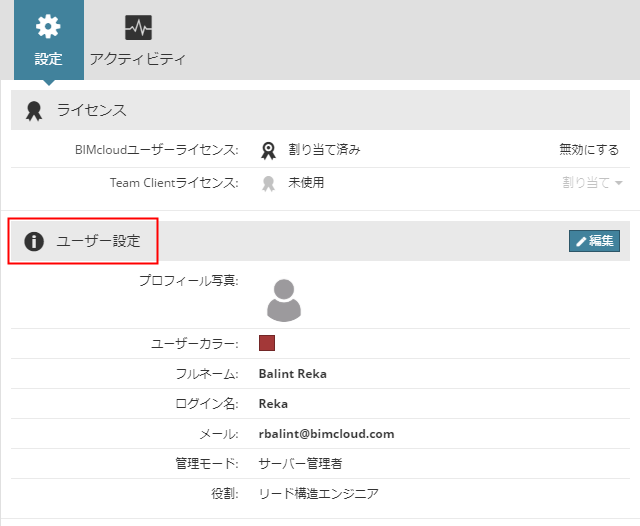This screenshot has height=526, width=640.
Task: Click the プロフィール写真 label
Action: click(189, 280)
